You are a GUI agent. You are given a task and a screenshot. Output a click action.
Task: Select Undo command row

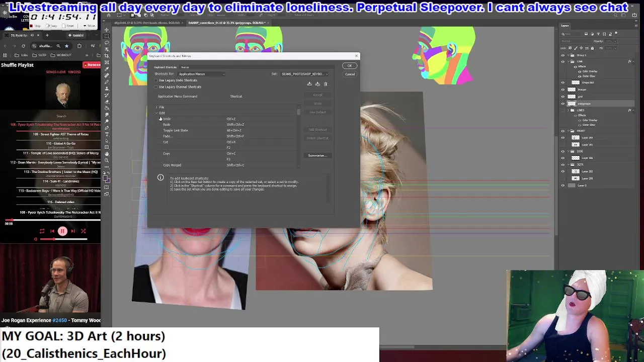(226, 119)
